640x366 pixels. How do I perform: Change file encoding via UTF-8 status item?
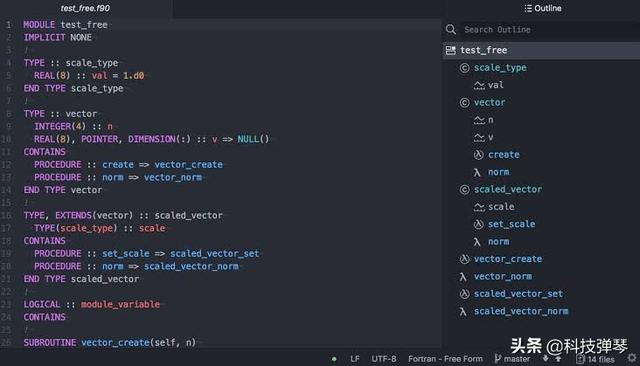click(384, 359)
